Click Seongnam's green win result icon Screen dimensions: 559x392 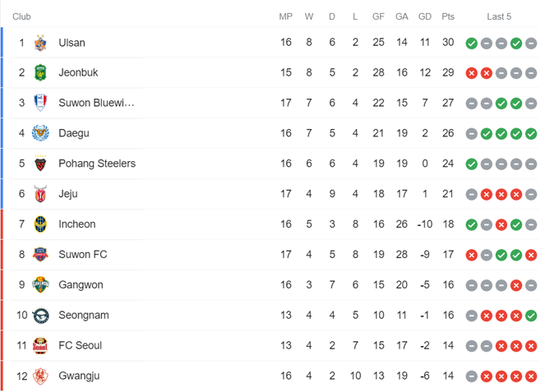tap(531, 316)
